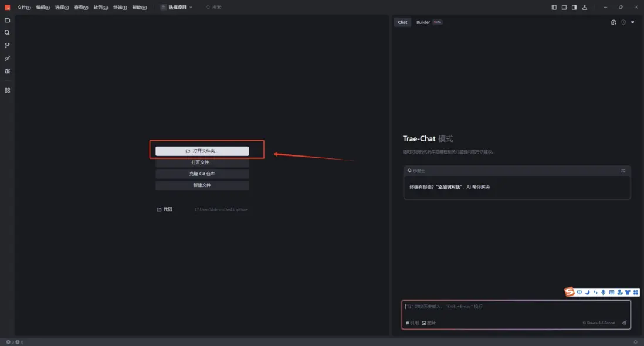Click the Sogou moon icon
Viewport: 644px width, 346px height.
[x=587, y=292]
